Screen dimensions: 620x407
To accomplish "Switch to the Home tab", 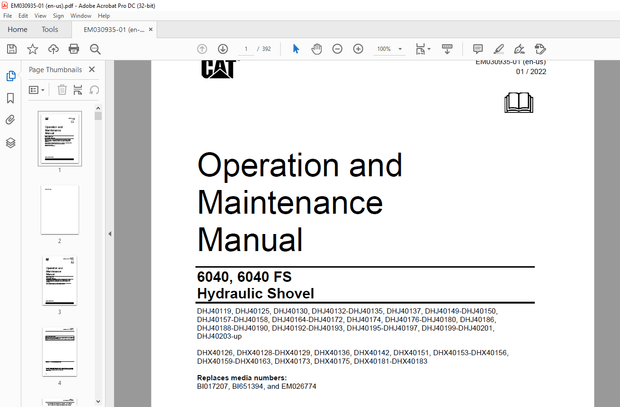I will (17, 30).
